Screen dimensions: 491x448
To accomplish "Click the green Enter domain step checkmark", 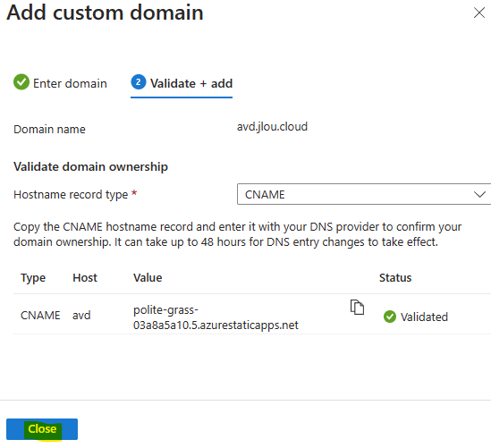I will click(x=21, y=82).
